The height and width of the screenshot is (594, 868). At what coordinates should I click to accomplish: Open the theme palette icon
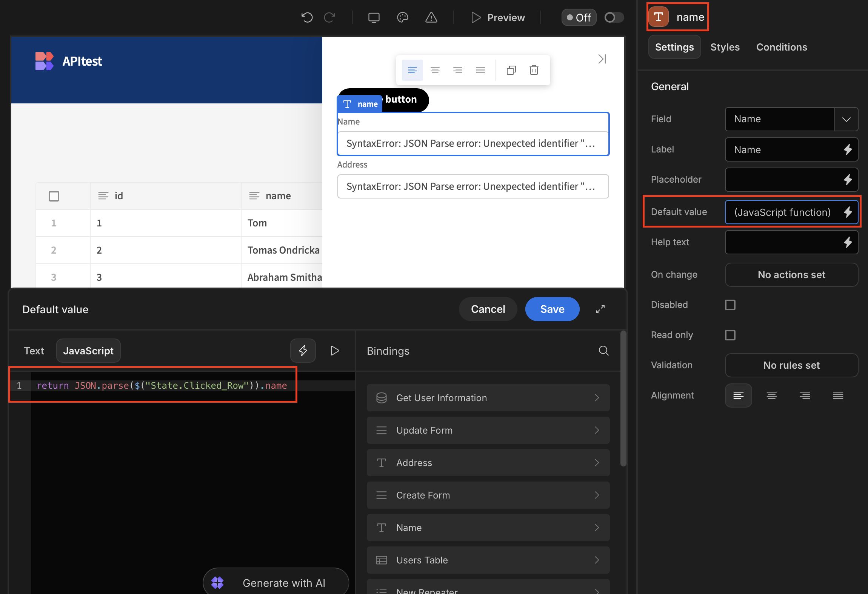[x=403, y=17]
